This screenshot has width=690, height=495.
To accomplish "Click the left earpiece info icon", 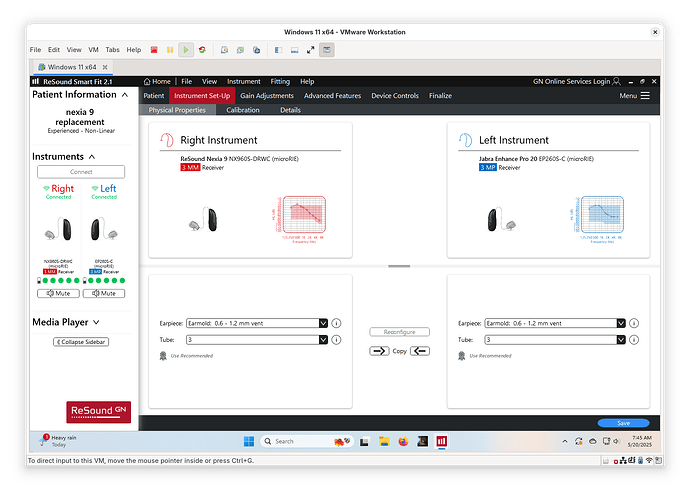I will click(x=634, y=323).
